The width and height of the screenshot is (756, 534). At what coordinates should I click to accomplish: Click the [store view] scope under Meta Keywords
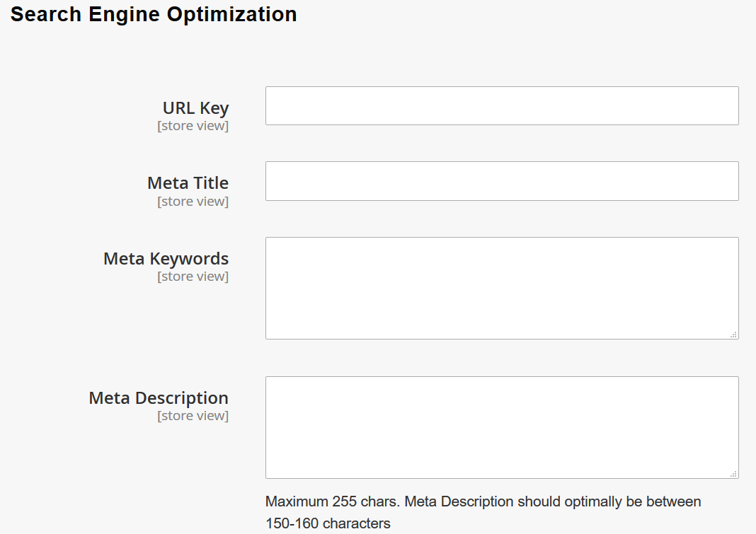click(x=193, y=277)
